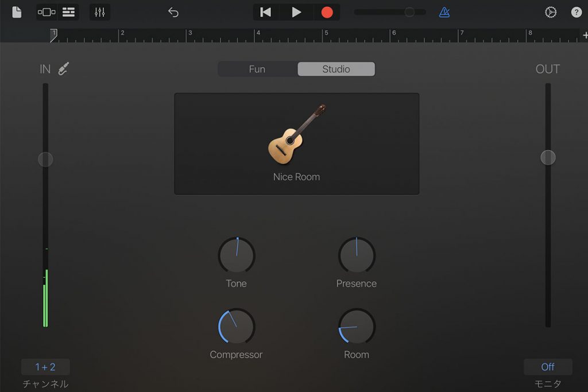
Task: Open help question mark icon
Action: pos(577,13)
